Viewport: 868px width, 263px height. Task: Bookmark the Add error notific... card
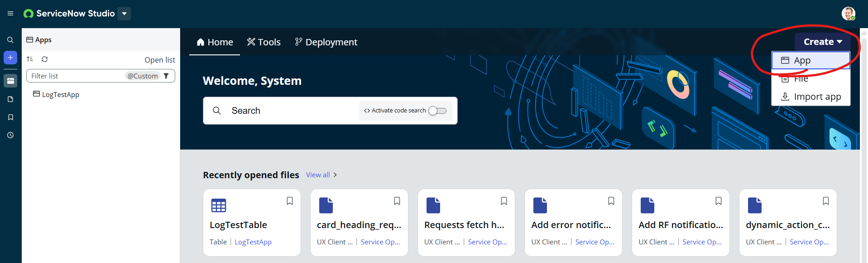tap(611, 201)
